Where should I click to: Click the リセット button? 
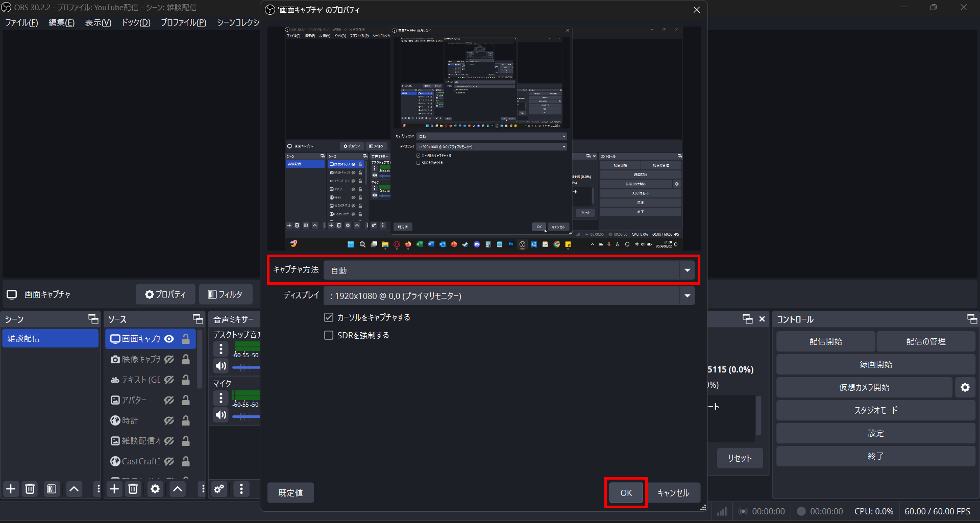740,458
